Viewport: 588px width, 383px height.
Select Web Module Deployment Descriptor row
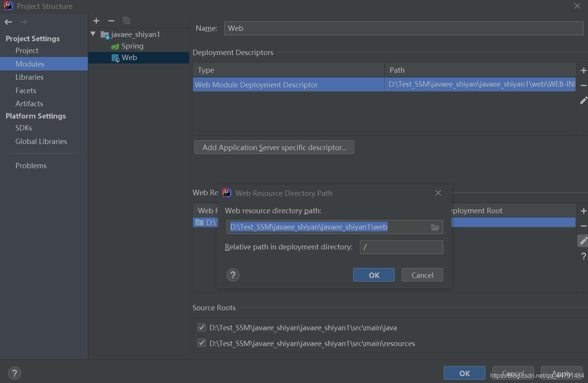tap(288, 85)
